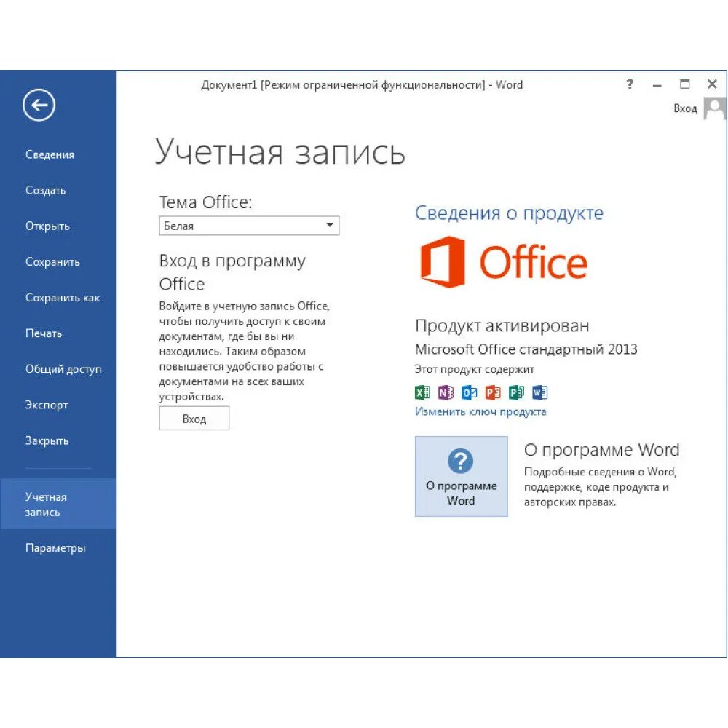728x728 pixels.
Task: Choose Закрыть in the sidebar
Action: coord(47,440)
